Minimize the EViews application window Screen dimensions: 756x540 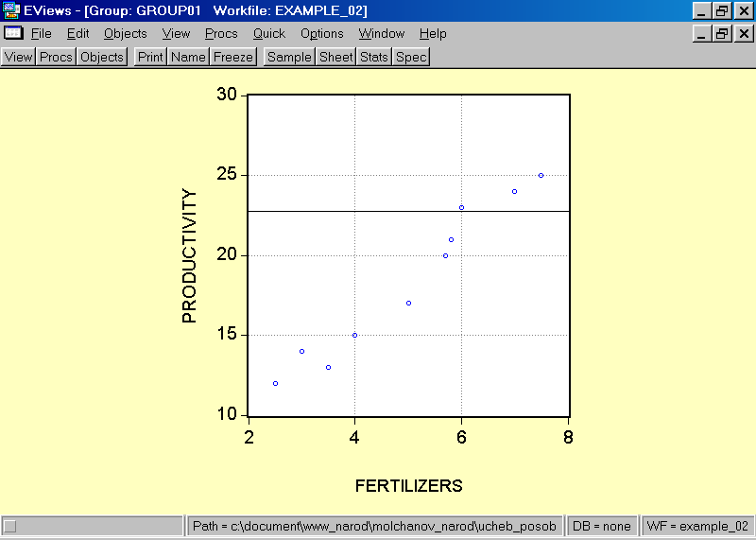(701, 10)
